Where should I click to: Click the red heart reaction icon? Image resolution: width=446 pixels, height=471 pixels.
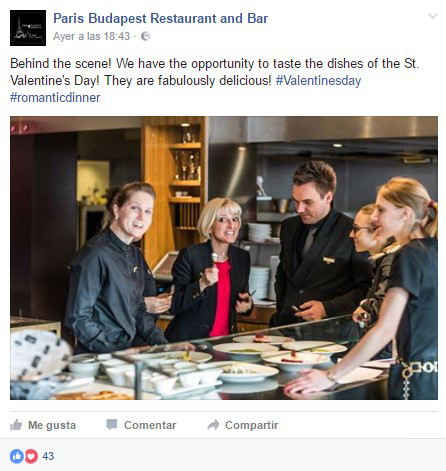pyautogui.click(x=31, y=456)
